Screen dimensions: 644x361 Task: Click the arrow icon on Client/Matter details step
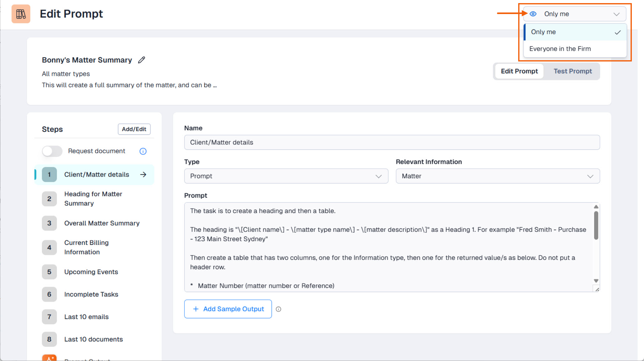(143, 175)
